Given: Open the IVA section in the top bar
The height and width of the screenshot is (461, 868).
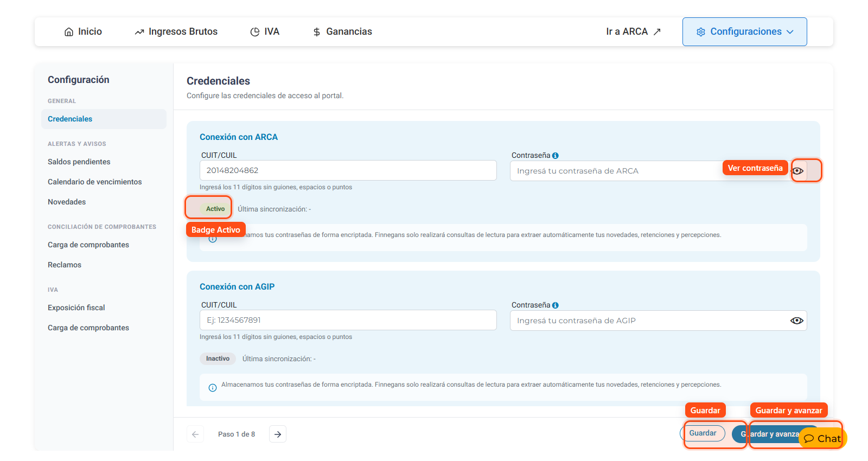Looking at the screenshot, I should coord(265,31).
